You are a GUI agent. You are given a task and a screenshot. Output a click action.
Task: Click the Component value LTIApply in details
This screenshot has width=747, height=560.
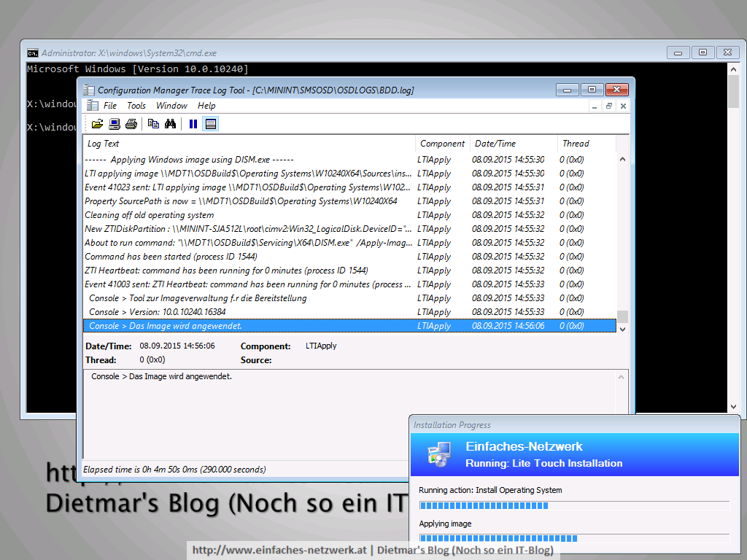pyautogui.click(x=321, y=346)
